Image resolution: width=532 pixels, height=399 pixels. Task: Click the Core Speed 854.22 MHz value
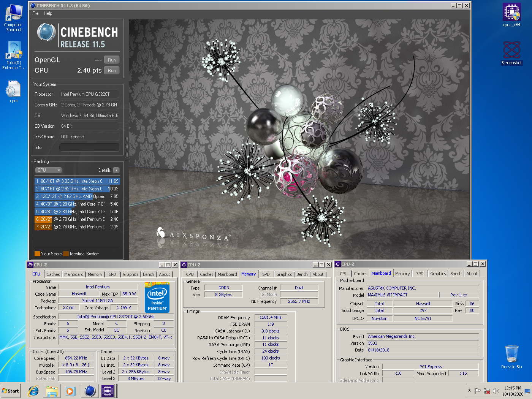tap(76, 358)
